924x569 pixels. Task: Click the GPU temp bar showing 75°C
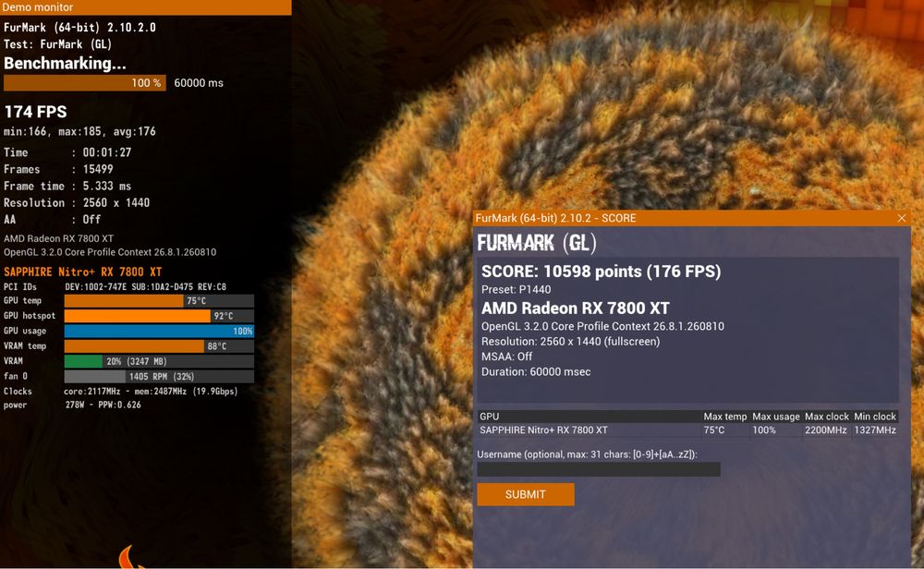click(x=159, y=301)
